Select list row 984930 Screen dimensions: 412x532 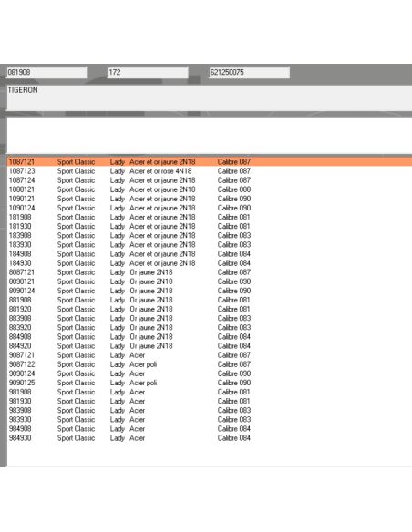[210, 437]
